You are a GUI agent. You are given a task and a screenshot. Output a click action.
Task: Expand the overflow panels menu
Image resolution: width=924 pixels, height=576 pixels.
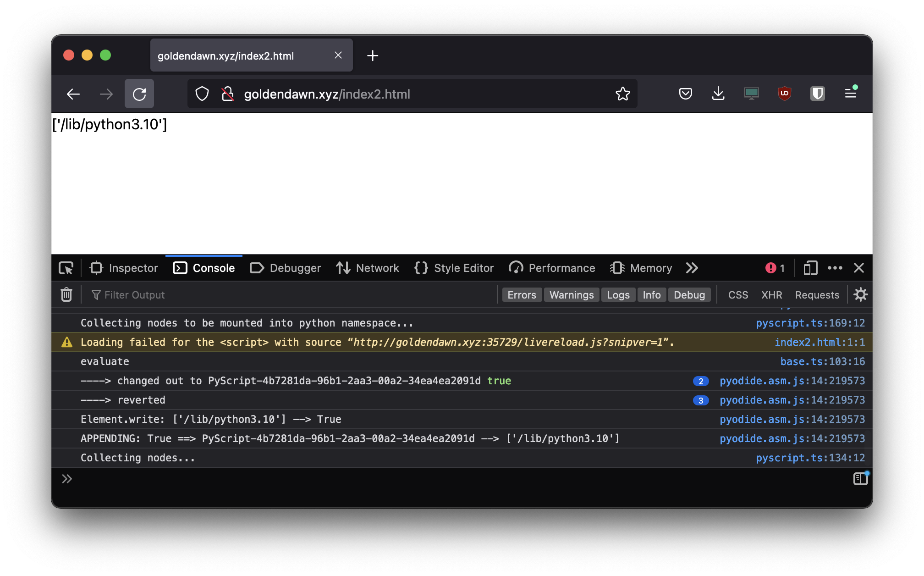[x=692, y=268]
